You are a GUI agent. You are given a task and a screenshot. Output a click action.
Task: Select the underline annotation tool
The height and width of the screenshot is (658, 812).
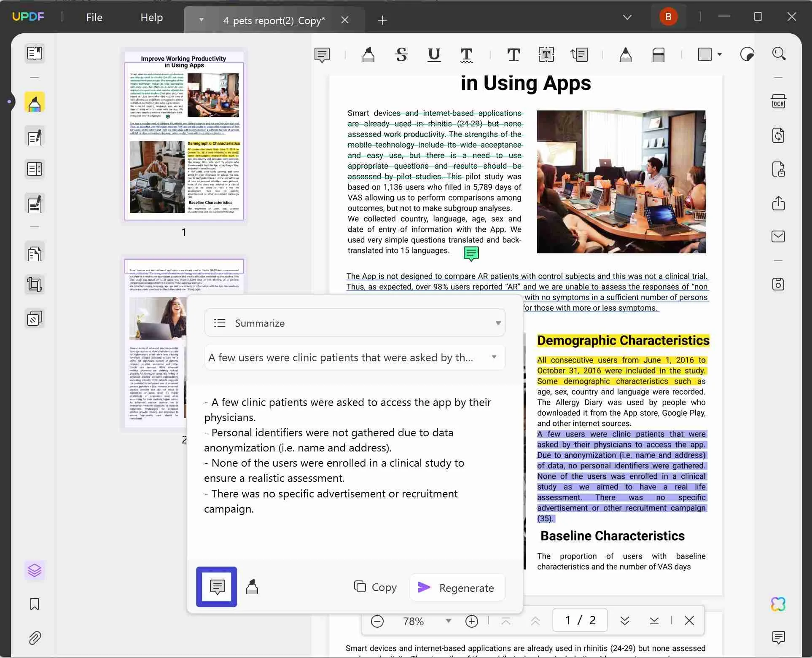pos(434,55)
